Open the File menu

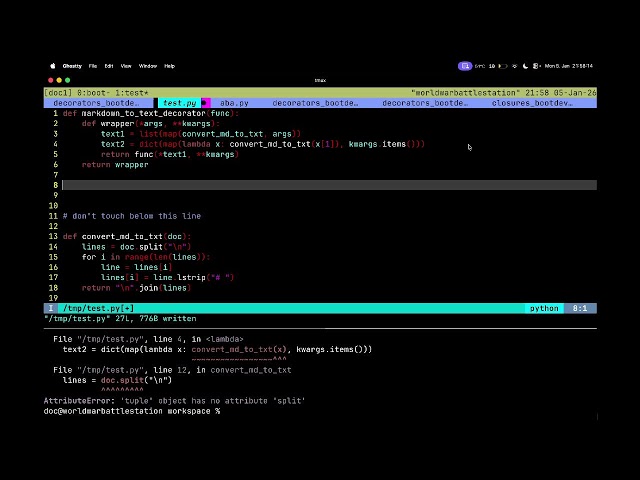[x=93, y=66]
